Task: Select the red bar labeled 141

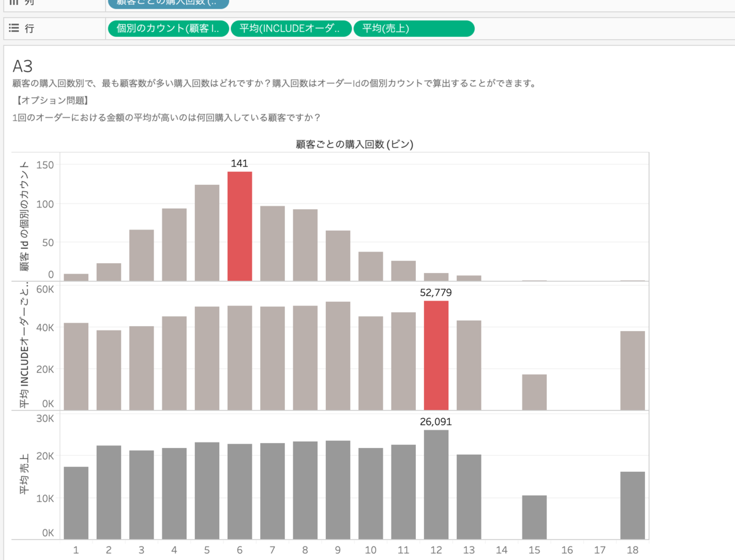Action: coord(239,226)
